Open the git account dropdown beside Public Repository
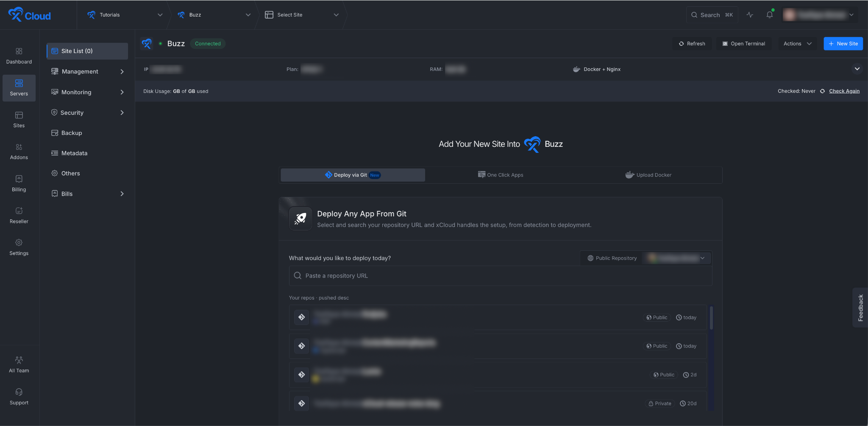The width and height of the screenshot is (868, 426). click(x=676, y=258)
